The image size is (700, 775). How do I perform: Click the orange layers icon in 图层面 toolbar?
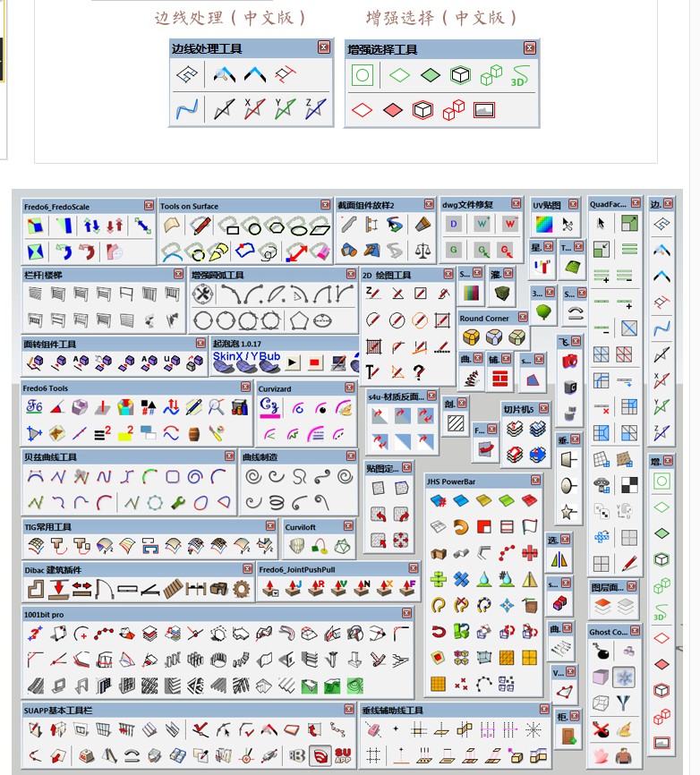tap(602, 607)
